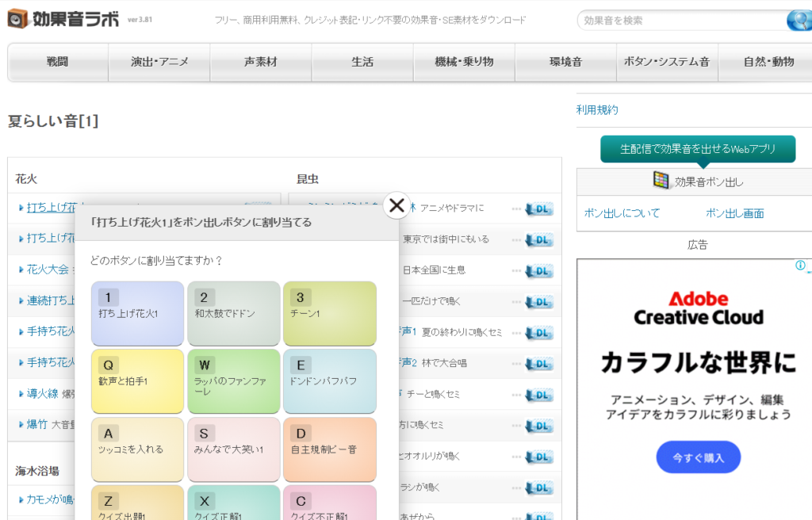Open the ポン出し画面 link

(734, 213)
